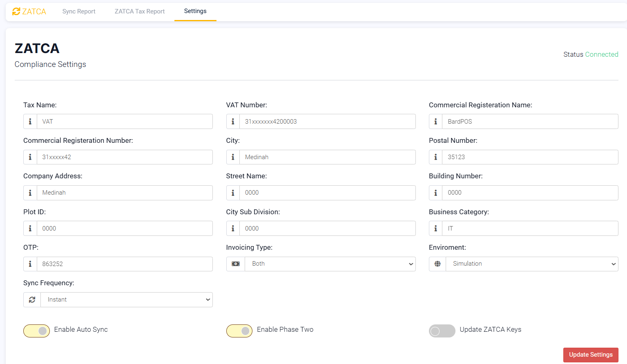The image size is (627, 364).
Task: Click the info icon beside Commercial Registeration Name
Action: click(435, 121)
